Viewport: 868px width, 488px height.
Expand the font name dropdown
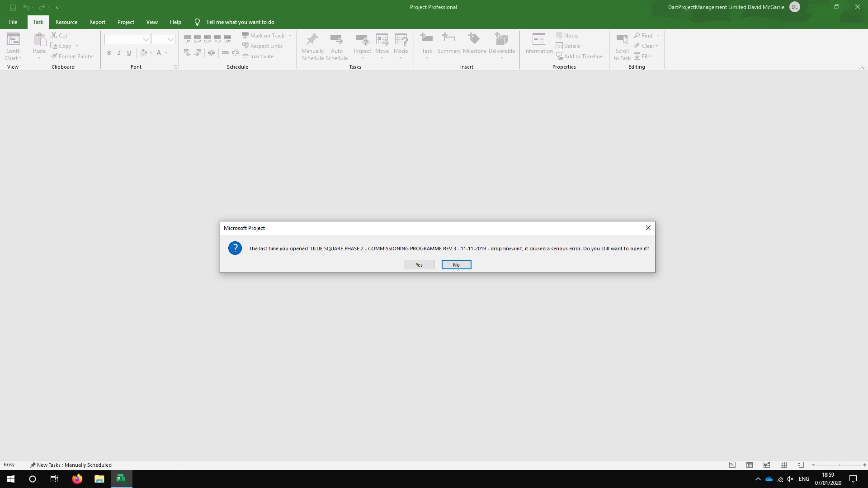pos(146,39)
